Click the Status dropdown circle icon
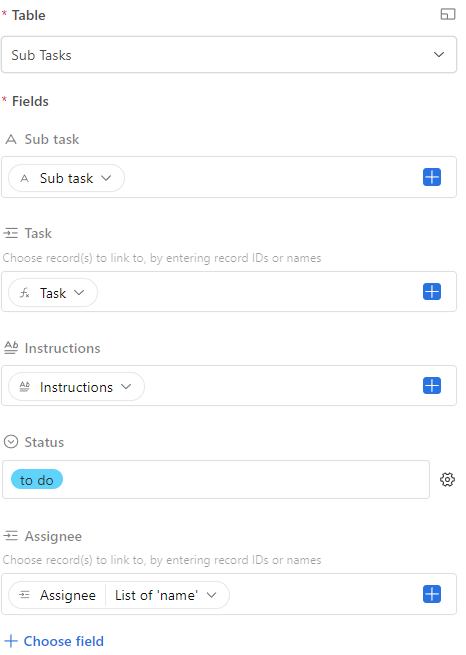466x655 pixels. pos(11,442)
